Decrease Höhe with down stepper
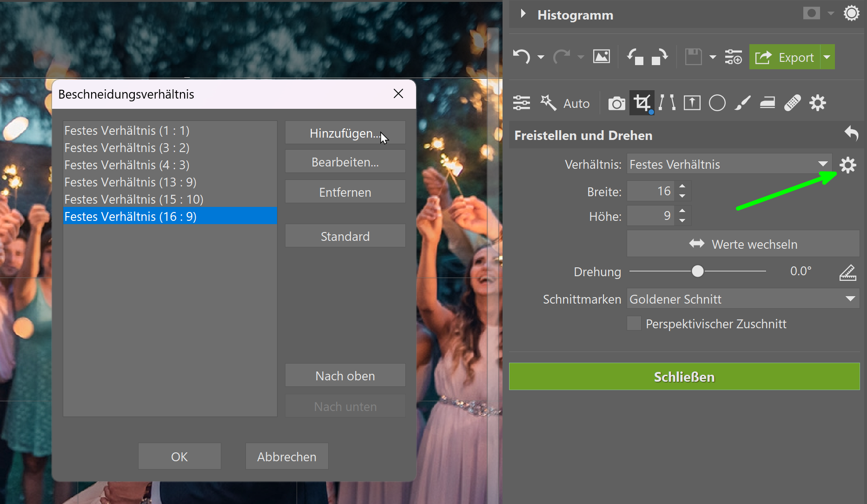The image size is (867, 504). (x=682, y=221)
